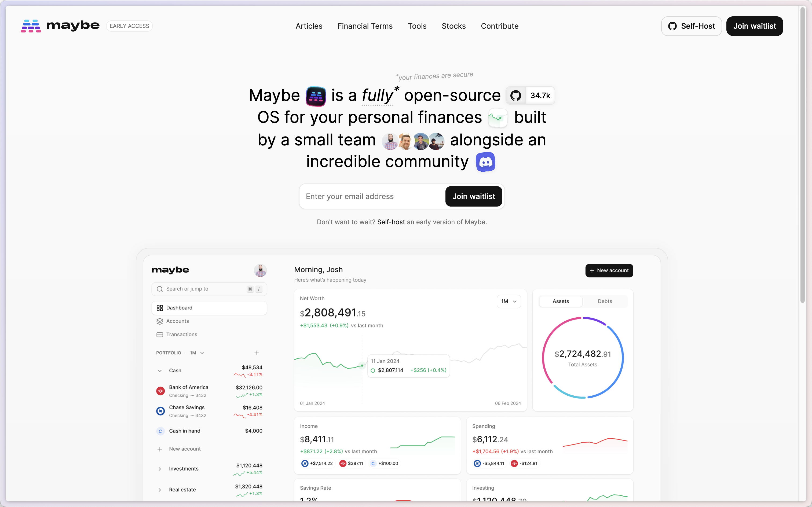Select the Assets tab
The height and width of the screenshot is (507, 812).
(561, 301)
